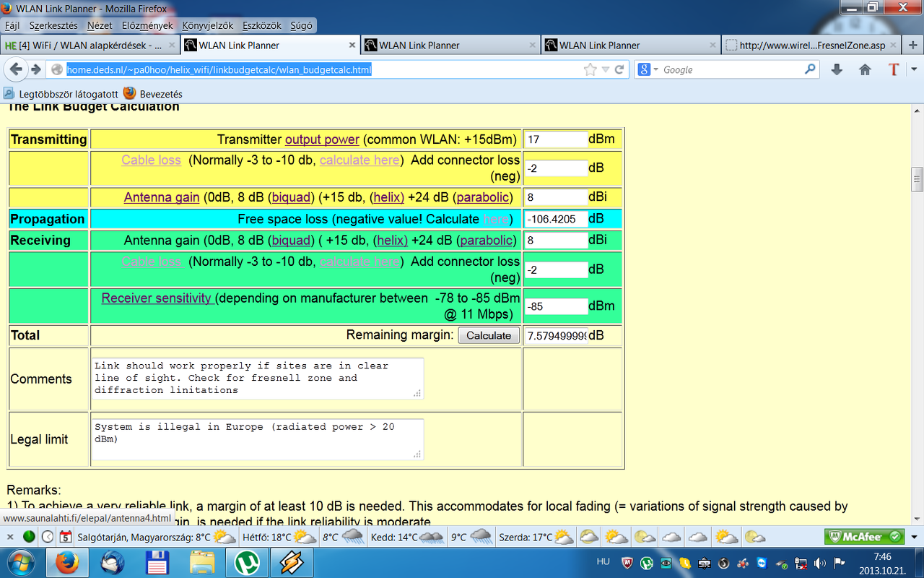Launch Thunderbird from the taskbar

click(113, 562)
